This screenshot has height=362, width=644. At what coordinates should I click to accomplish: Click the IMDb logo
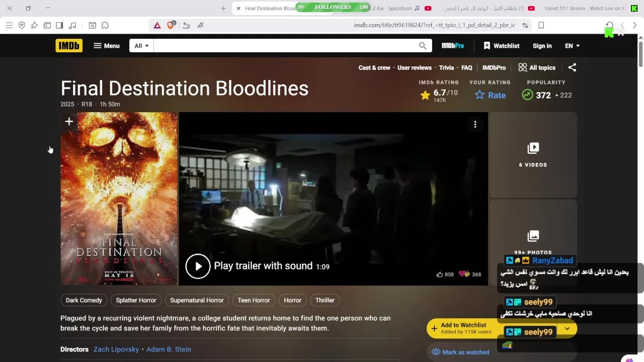tap(69, 46)
